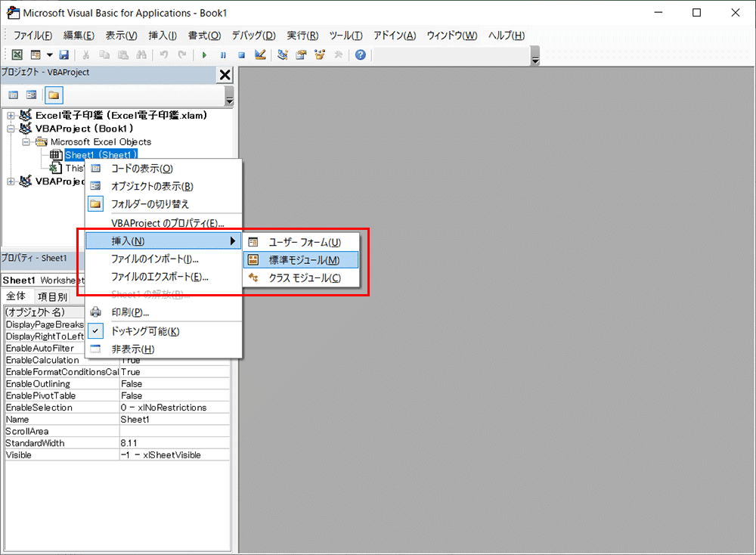Click the Break (pause) toolbar icon

223,55
